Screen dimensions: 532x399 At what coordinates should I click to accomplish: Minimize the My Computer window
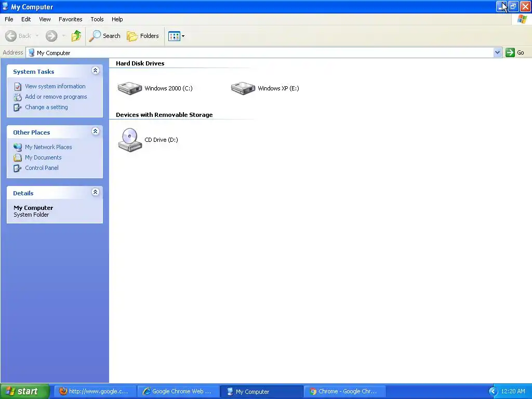(x=502, y=6)
